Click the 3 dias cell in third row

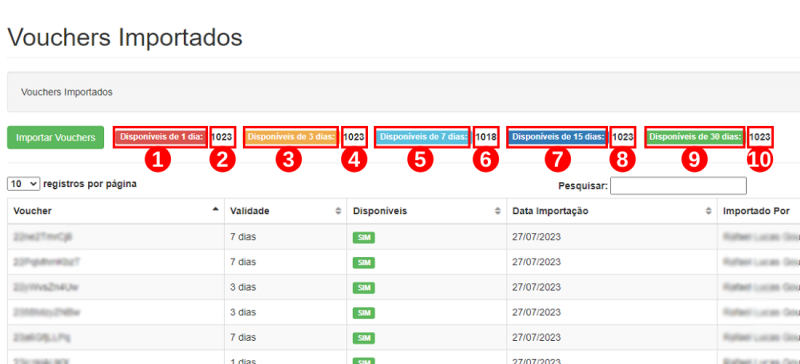pos(243,287)
